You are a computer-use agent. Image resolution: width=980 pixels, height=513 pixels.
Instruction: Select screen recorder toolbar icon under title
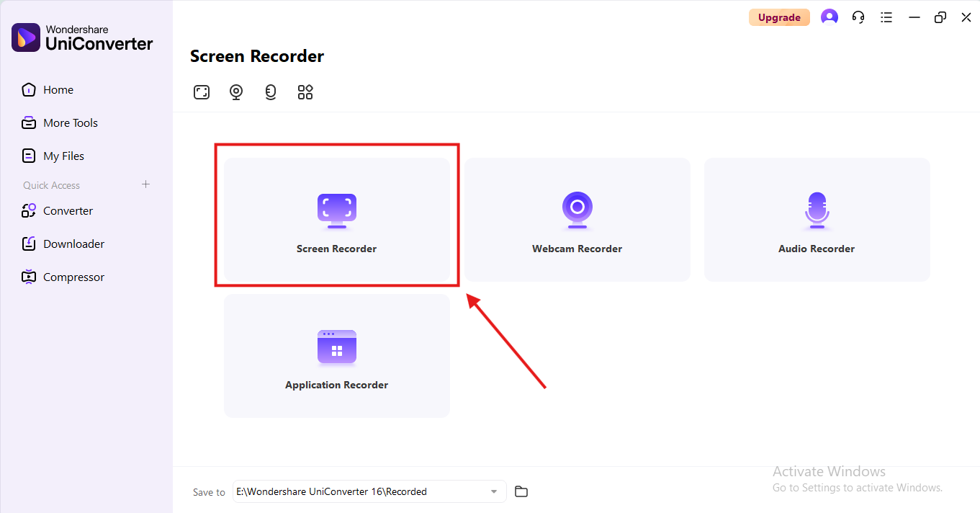(202, 92)
